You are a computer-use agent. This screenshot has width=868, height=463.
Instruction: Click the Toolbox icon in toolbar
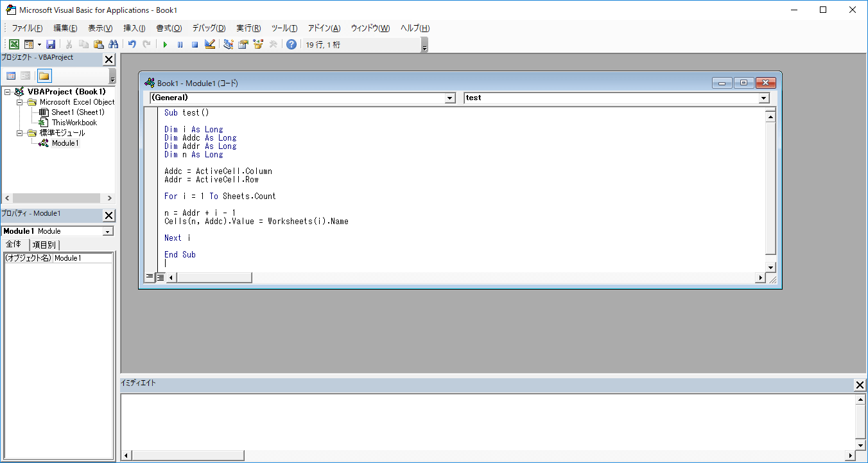point(273,44)
